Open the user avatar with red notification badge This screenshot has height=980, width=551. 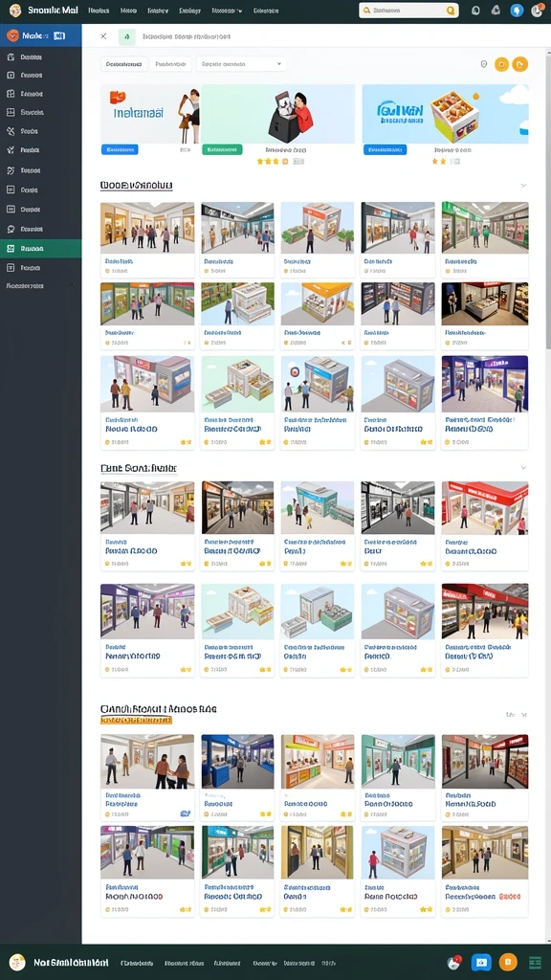[x=537, y=11]
